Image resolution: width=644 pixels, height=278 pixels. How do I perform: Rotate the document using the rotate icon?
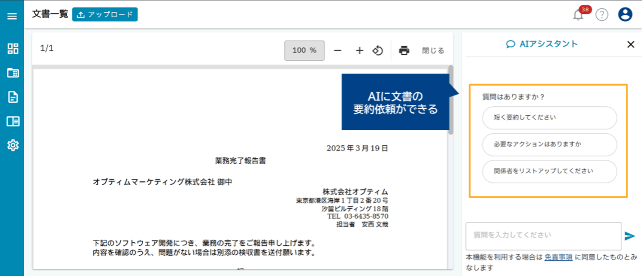click(378, 50)
